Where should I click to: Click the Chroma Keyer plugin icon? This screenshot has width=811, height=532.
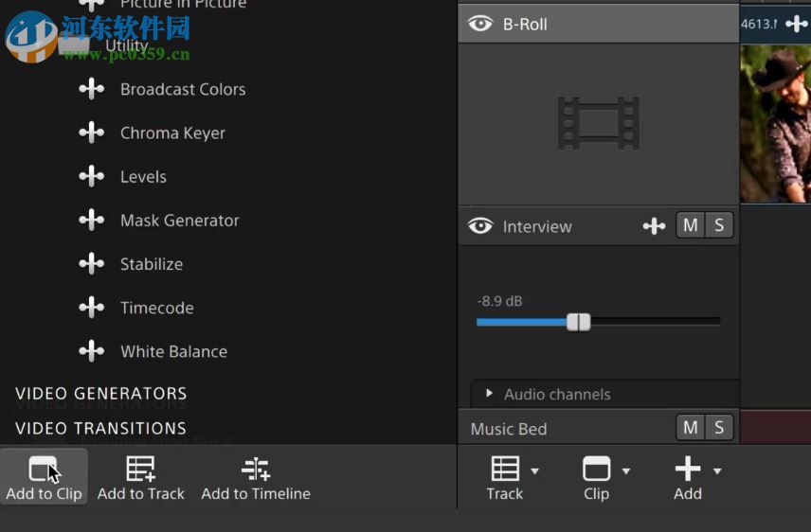pyautogui.click(x=92, y=133)
